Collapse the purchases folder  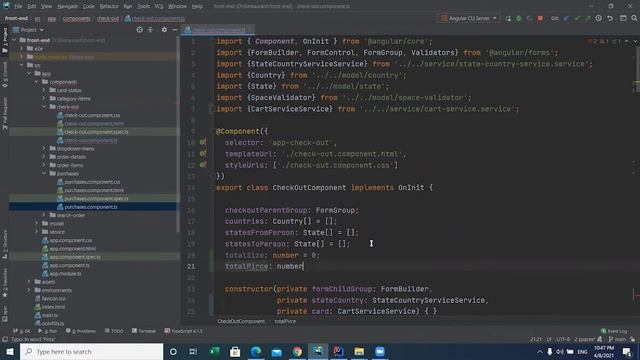point(44,173)
